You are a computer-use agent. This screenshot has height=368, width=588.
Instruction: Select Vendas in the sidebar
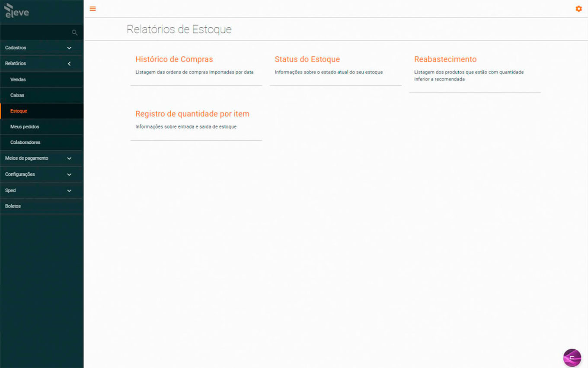[18, 80]
